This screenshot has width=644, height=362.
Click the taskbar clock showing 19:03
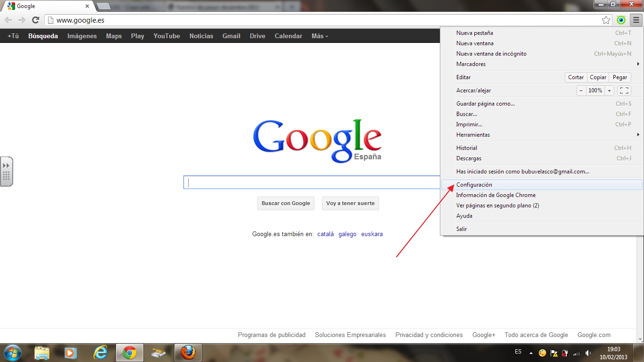coord(613,353)
